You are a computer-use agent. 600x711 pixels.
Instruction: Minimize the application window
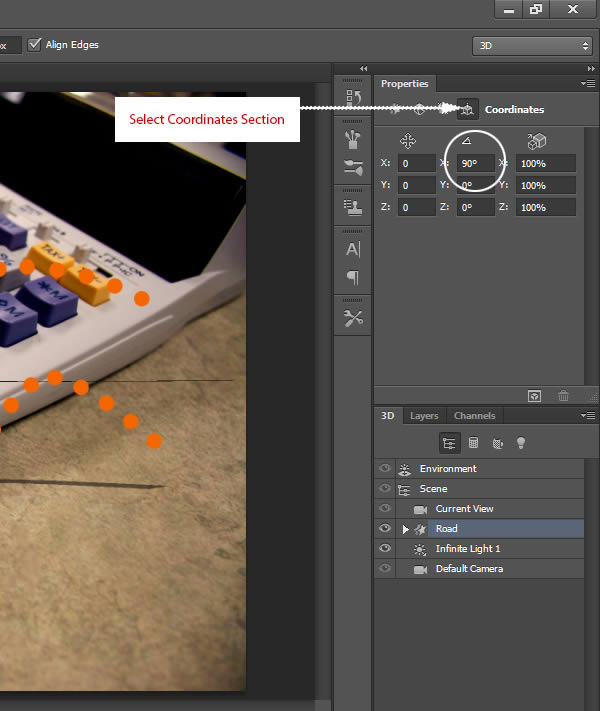pyautogui.click(x=509, y=9)
